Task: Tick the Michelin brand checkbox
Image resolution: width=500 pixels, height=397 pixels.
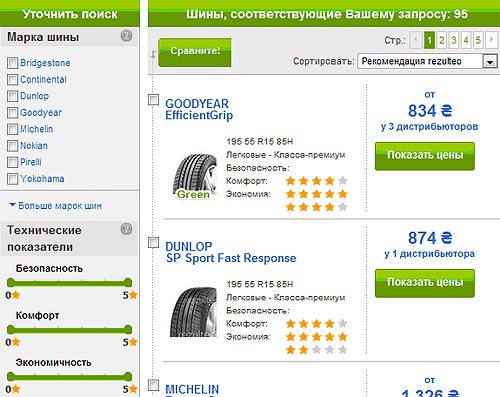Action: (12, 129)
